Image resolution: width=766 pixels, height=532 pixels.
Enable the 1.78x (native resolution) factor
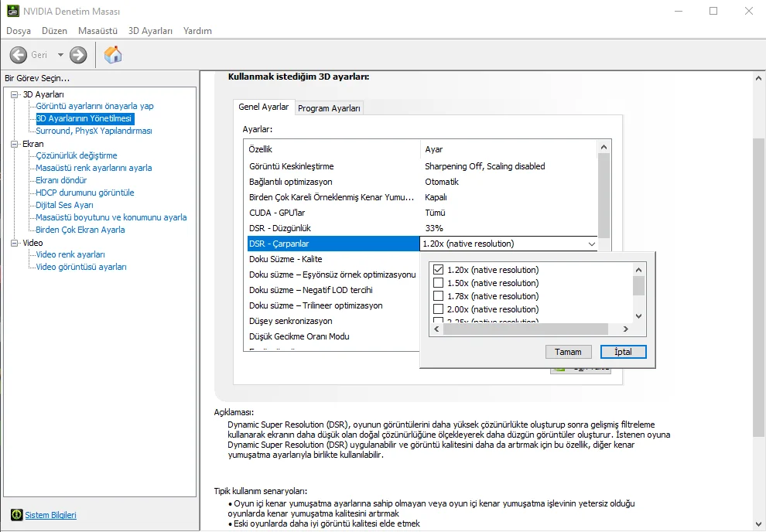(x=439, y=295)
